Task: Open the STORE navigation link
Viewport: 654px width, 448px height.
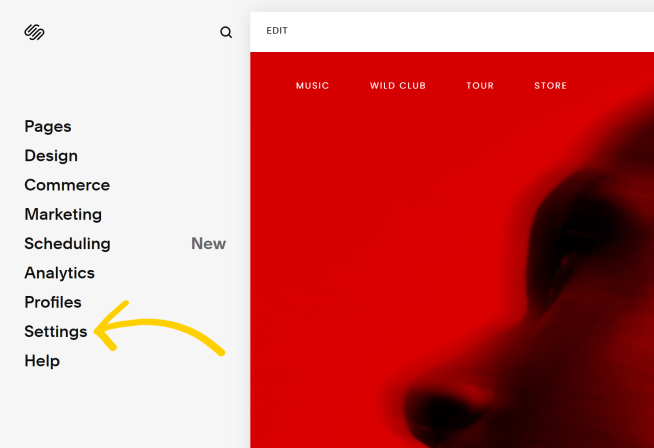Action: click(550, 86)
